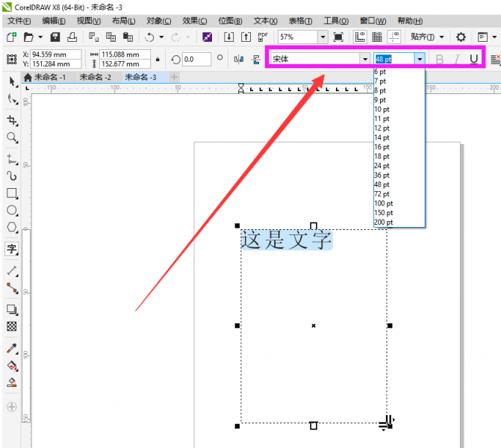Screen dimensions: 501x448
Task: Add new document with plus tab button
Action: (174, 77)
